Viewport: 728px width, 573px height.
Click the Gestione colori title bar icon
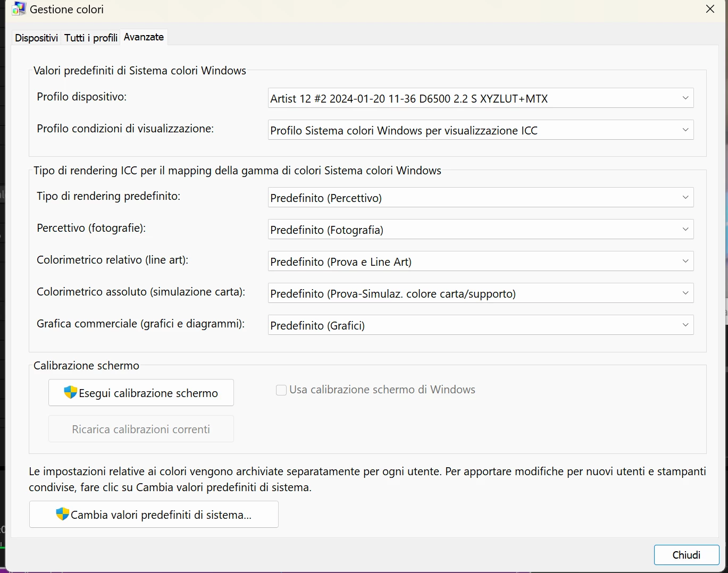(x=19, y=9)
